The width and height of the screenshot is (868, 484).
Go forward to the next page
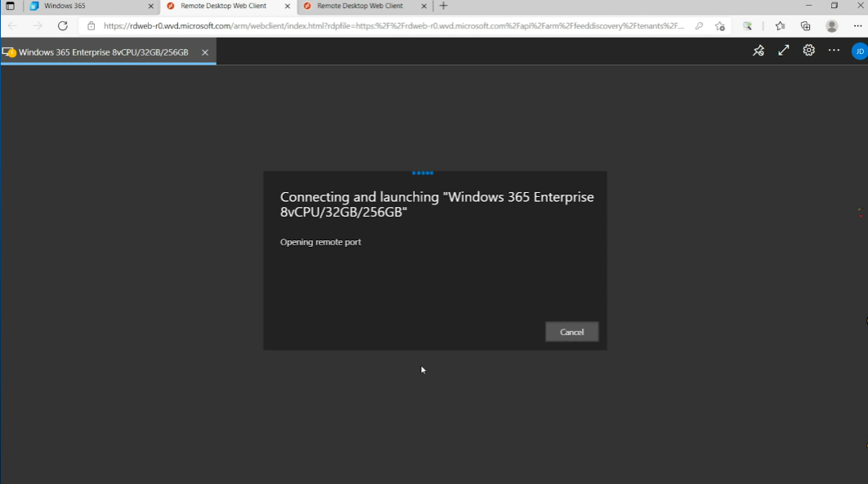pyautogui.click(x=37, y=26)
